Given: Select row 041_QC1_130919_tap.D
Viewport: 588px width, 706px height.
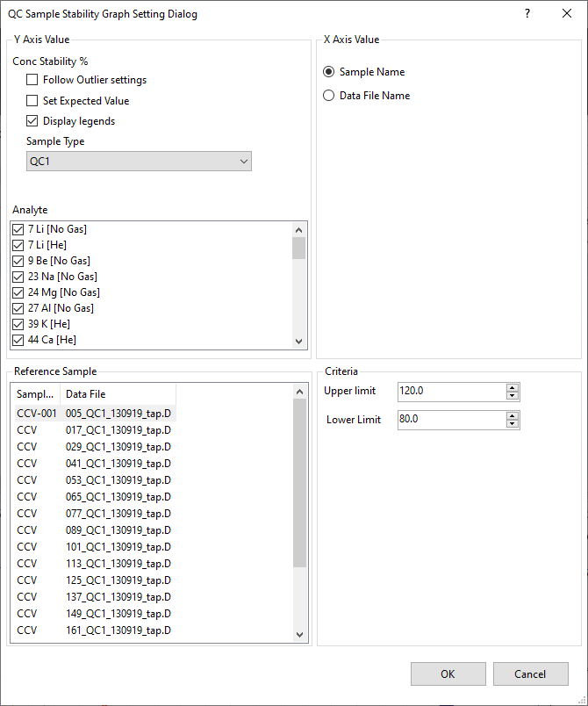Looking at the screenshot, I should pyautogui.click(x=94, y=464).
